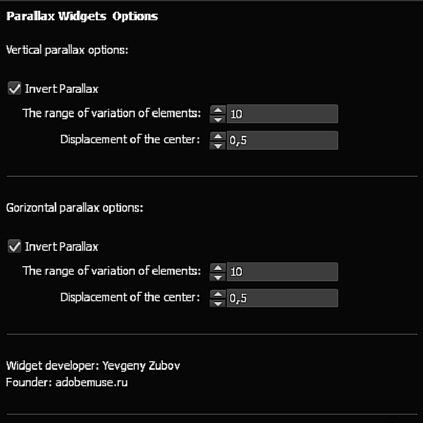Select the Widget developer Yevgeny Zubov text
Image resolution: width=423 pixels, height=423 pixels.
(93, 366)
